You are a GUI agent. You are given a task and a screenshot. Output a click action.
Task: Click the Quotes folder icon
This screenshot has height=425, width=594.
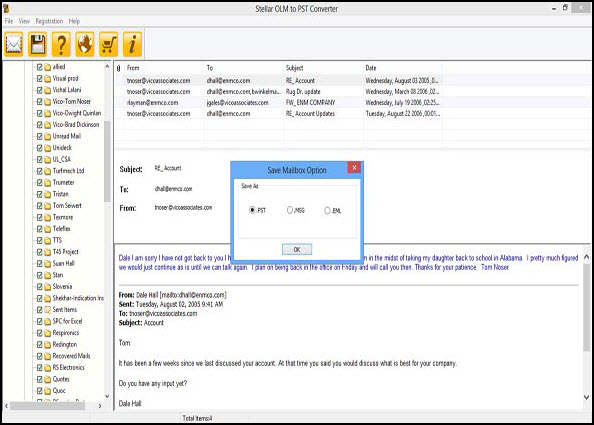(x=47, y=379)
